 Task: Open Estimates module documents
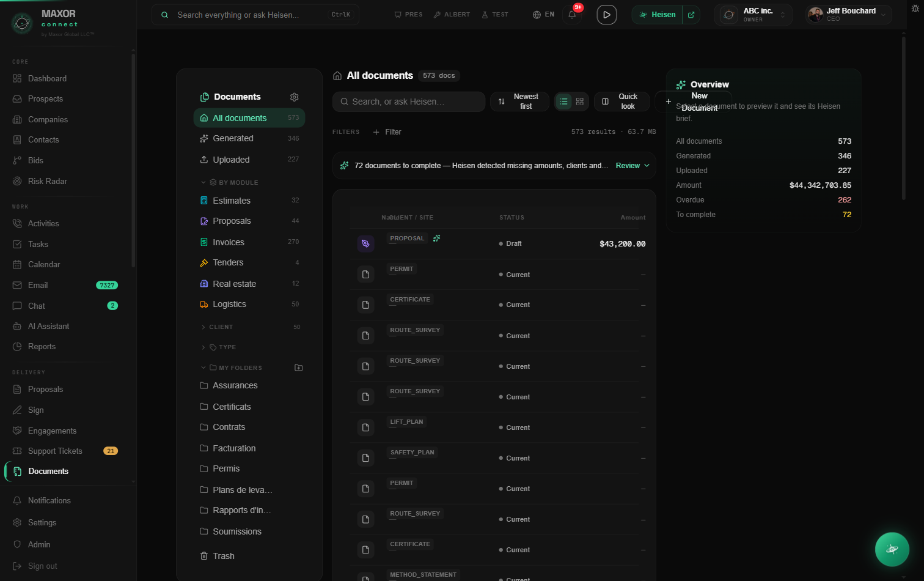coord(249,201)
